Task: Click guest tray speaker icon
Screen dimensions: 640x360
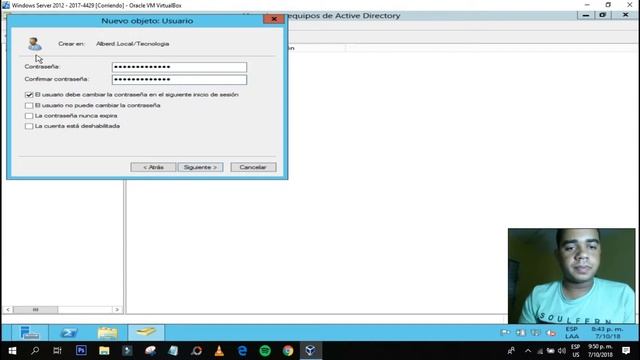Action: click(551, 333)
